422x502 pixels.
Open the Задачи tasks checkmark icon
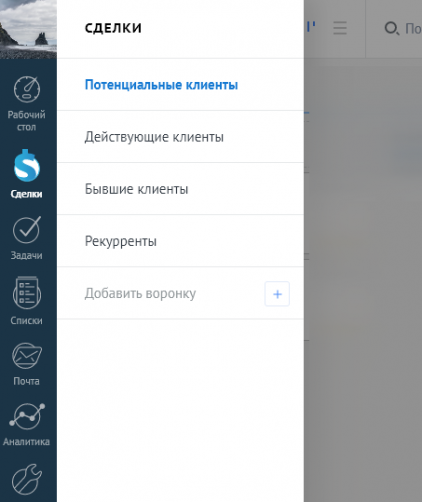point(27,230)
